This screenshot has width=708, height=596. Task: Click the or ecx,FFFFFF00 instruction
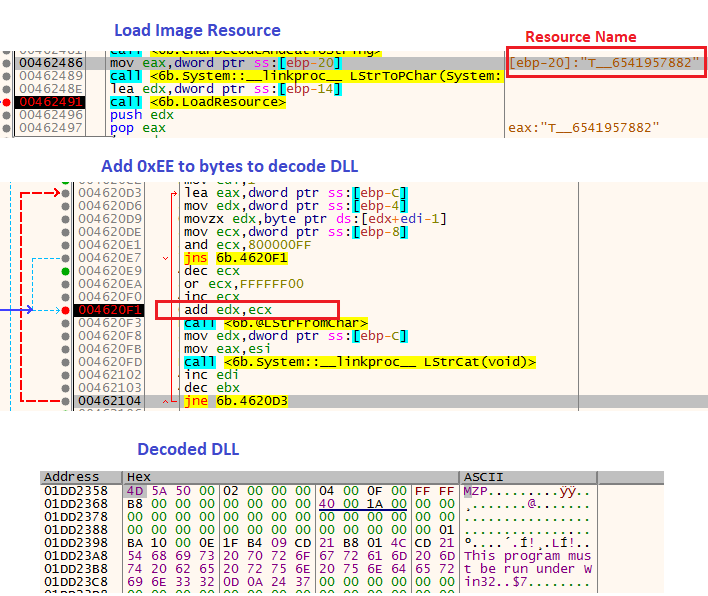(243, 284)
